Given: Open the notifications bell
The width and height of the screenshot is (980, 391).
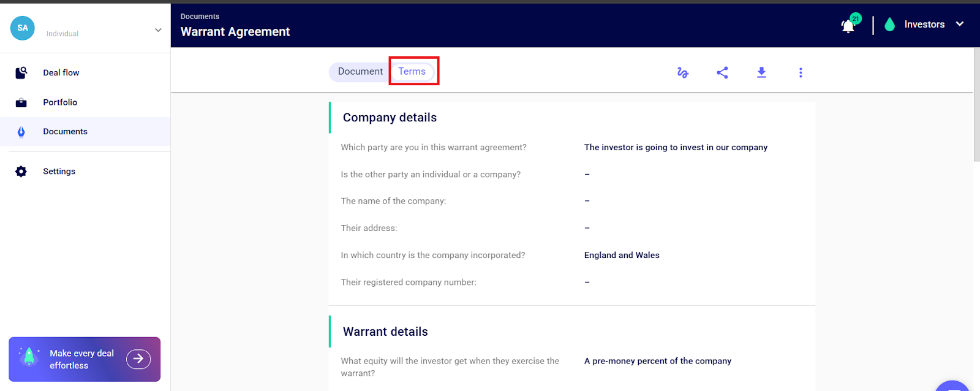Looking at the screenshot, I should click(848, 26).
